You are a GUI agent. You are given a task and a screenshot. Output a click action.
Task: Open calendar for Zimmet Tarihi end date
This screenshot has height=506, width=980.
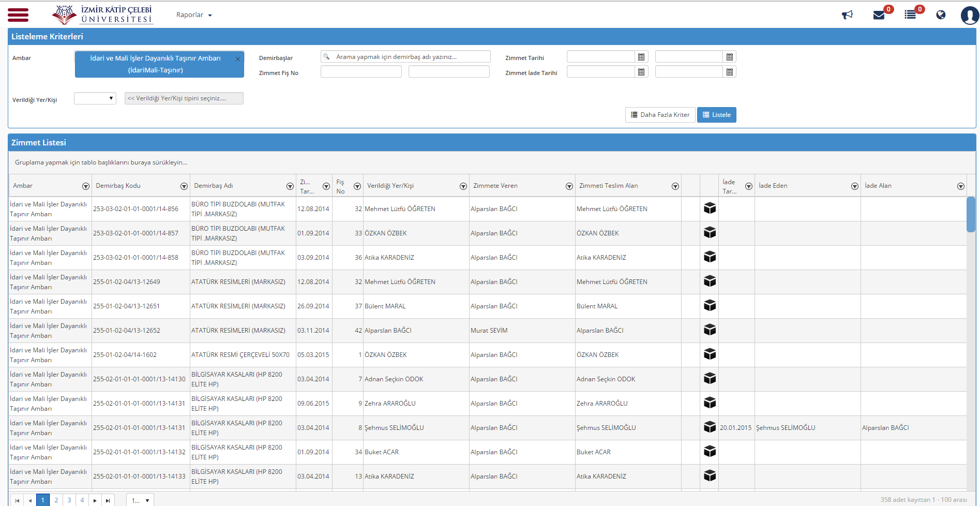[729, 57]
